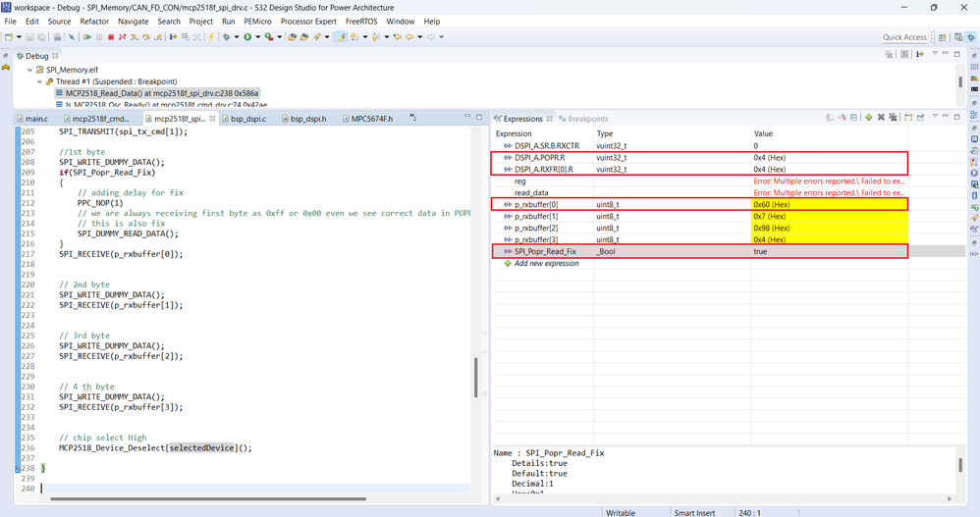Open the PEMicro menu
980x517 pixels.
point(257,22)
